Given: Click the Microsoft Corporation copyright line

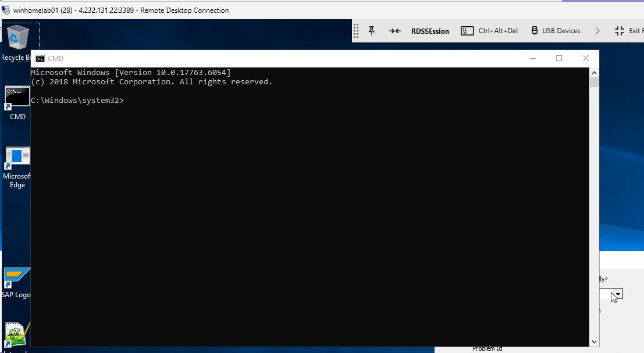Looking at the screenshot, I should click(x=152, y=81).
